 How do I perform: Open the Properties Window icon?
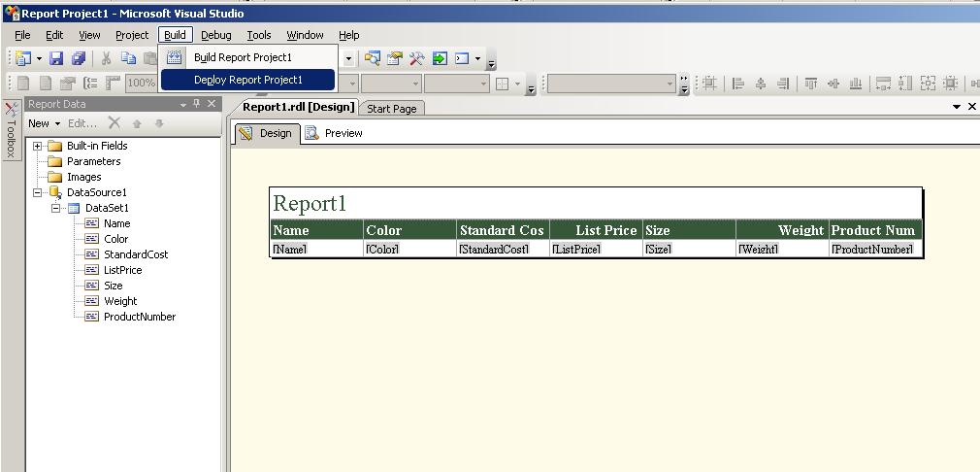(394, 59)
